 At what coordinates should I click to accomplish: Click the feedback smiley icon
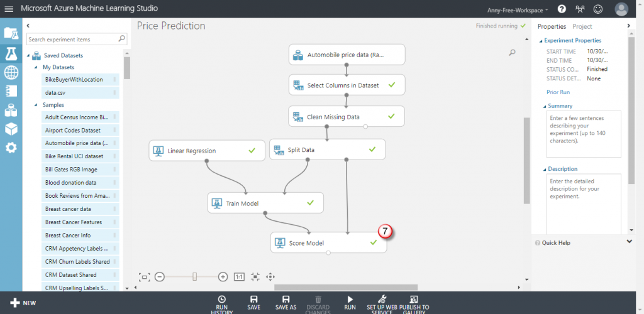598,9
